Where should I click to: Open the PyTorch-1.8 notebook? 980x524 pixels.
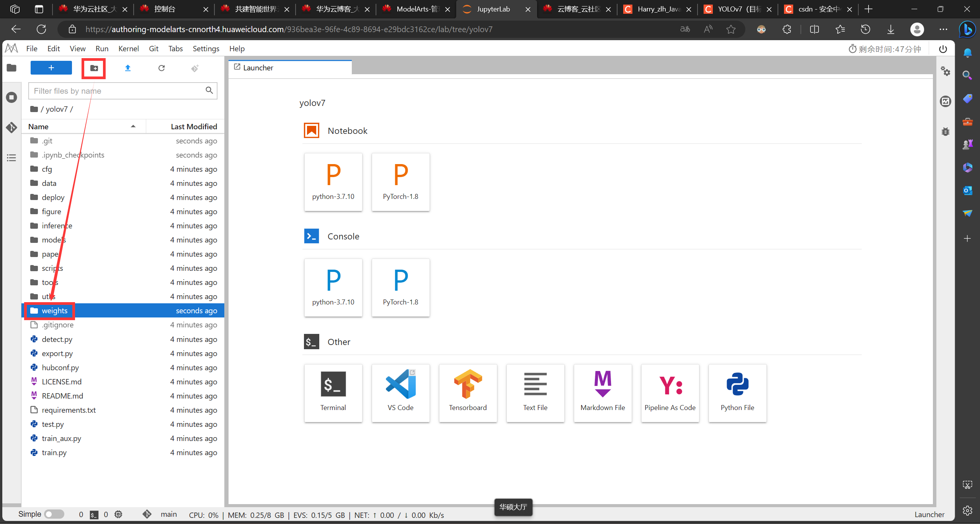click(x=400, y=182)
